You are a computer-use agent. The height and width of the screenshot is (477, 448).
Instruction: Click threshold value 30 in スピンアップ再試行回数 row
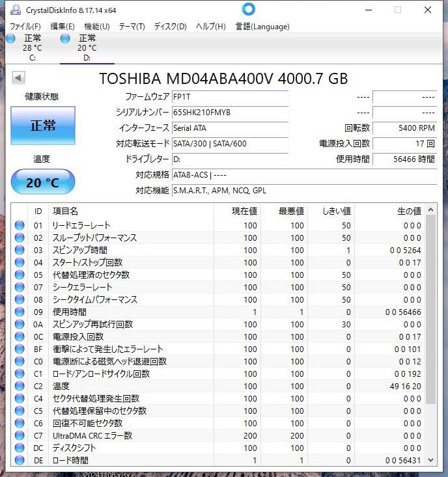tap(346, 325)
